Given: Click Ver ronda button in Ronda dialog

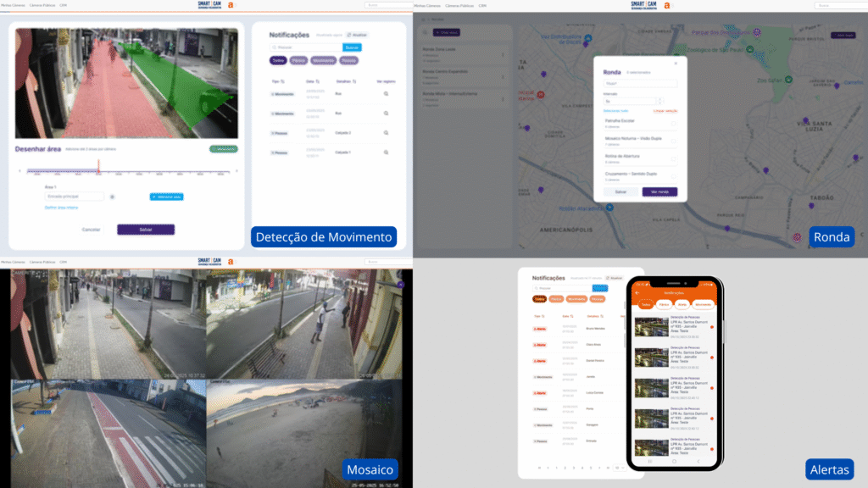Looking at the screenshot, I should coord(659,192).
